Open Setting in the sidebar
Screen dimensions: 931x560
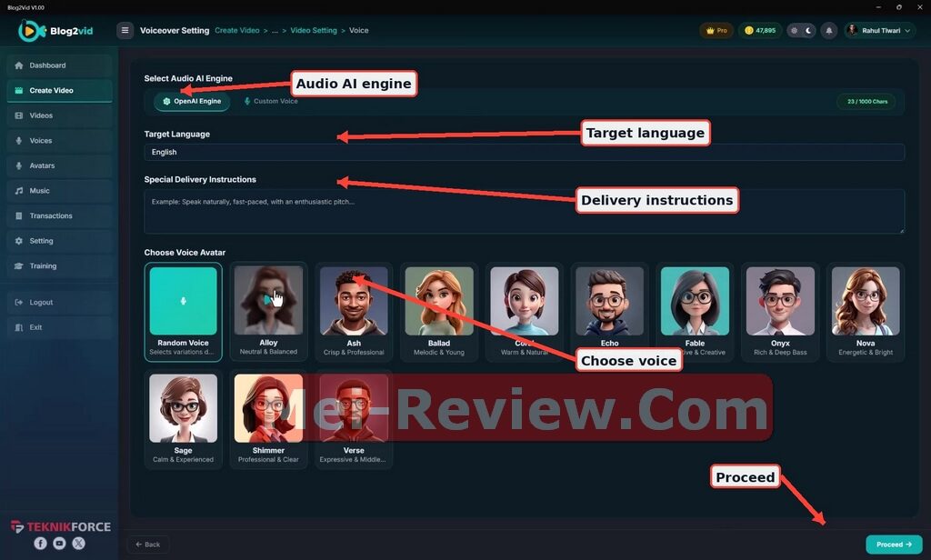[x=59, y=241]
